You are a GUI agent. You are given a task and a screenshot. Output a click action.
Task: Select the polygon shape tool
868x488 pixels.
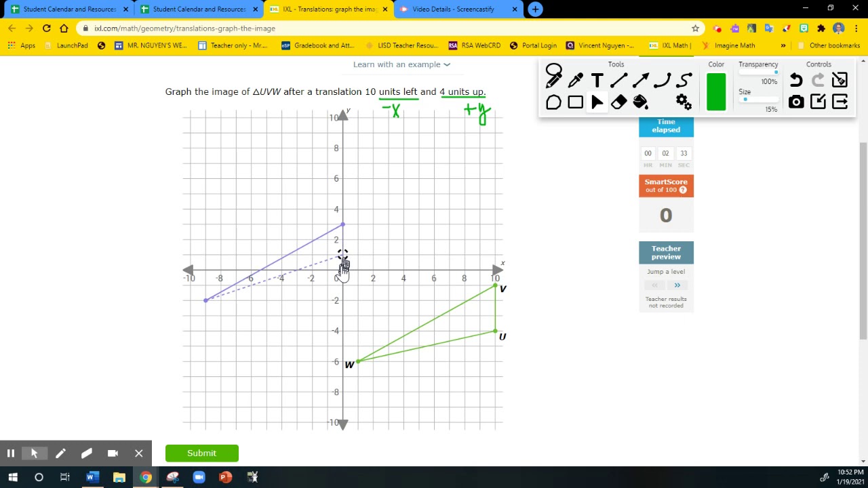(x=553, y=102)
